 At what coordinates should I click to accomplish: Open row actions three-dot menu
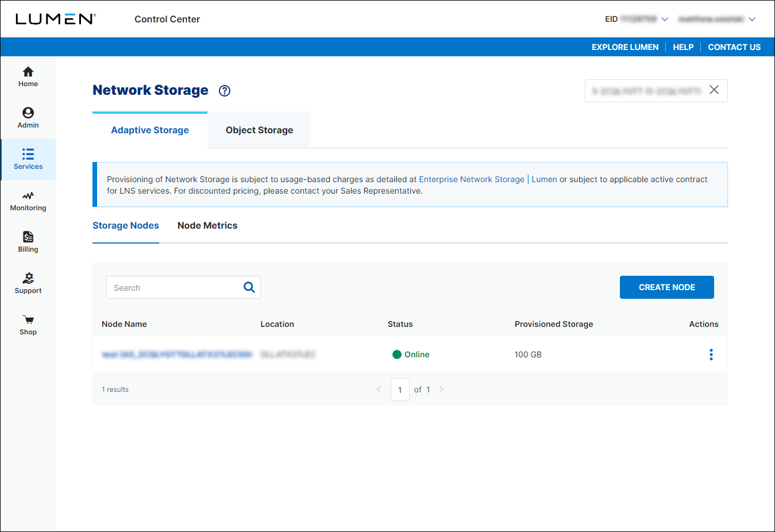[x=711, y=354]
